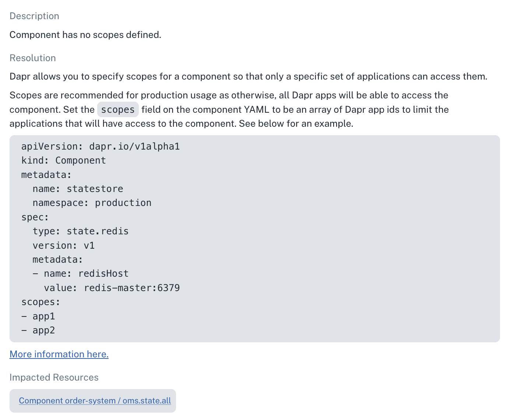Click the "kind: Component" code line

[64, 161]
